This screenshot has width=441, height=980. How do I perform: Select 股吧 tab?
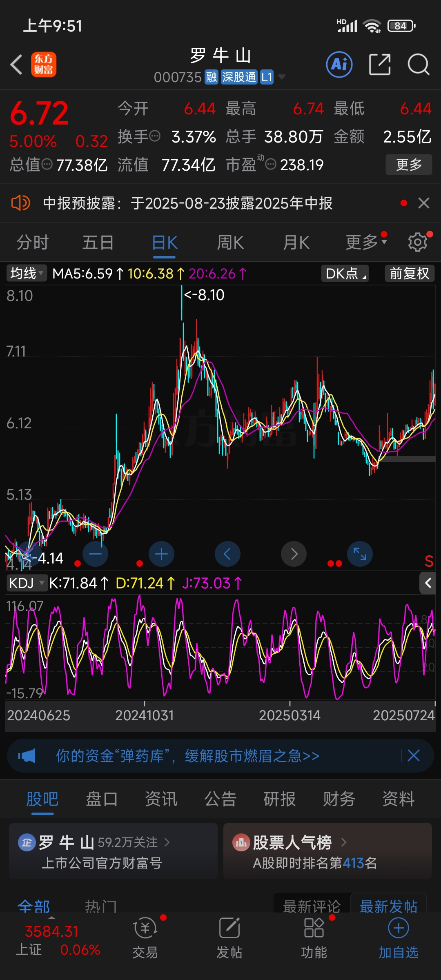[x=42, y=799]
